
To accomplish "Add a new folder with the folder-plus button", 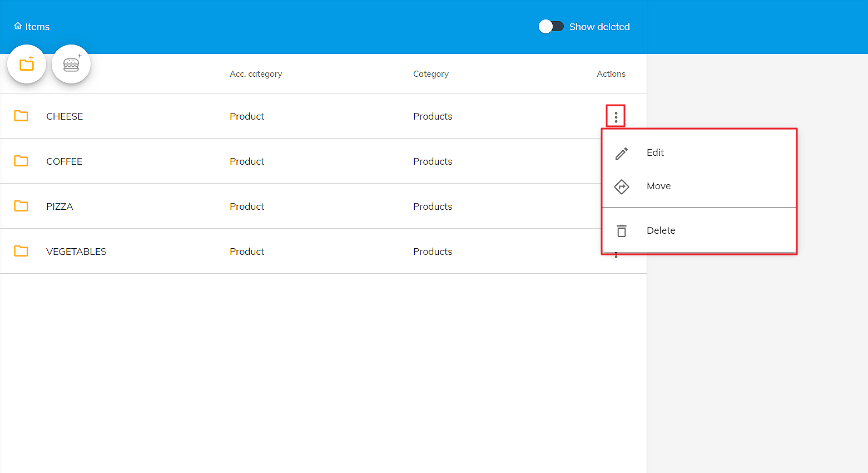I will [27, 65].
